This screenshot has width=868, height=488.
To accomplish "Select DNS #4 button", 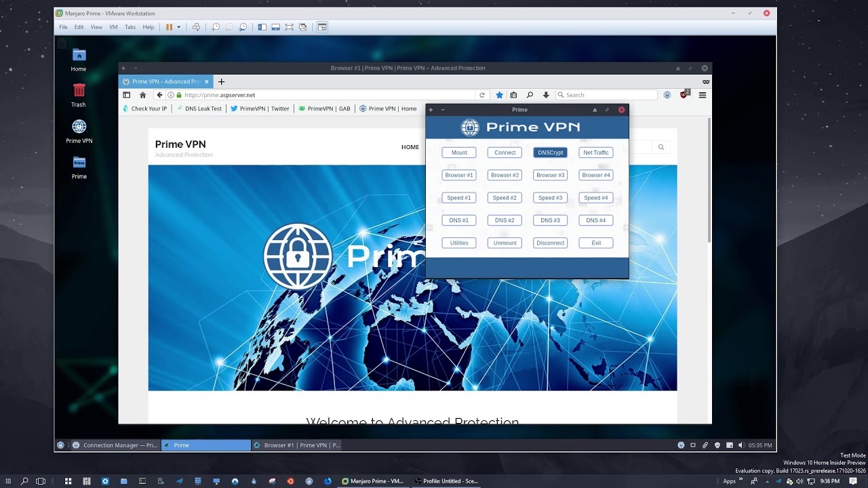I will [x=596, y=220].
